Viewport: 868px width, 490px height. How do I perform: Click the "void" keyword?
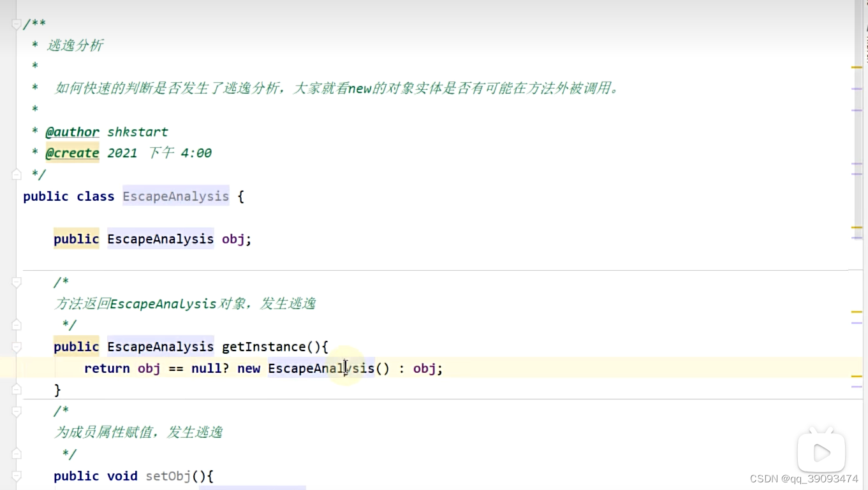(122, 476)
